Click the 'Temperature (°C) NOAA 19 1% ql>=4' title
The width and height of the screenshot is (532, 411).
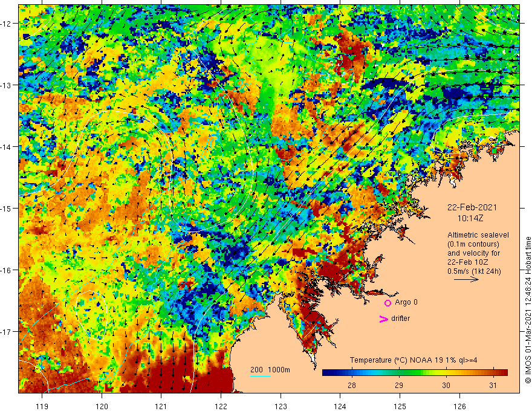click(414, 360)
